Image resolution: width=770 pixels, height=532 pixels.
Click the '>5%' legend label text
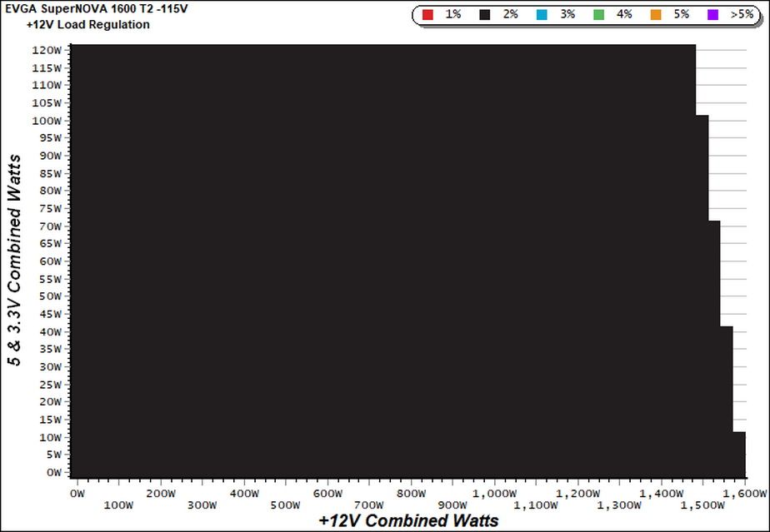[742, 14]
